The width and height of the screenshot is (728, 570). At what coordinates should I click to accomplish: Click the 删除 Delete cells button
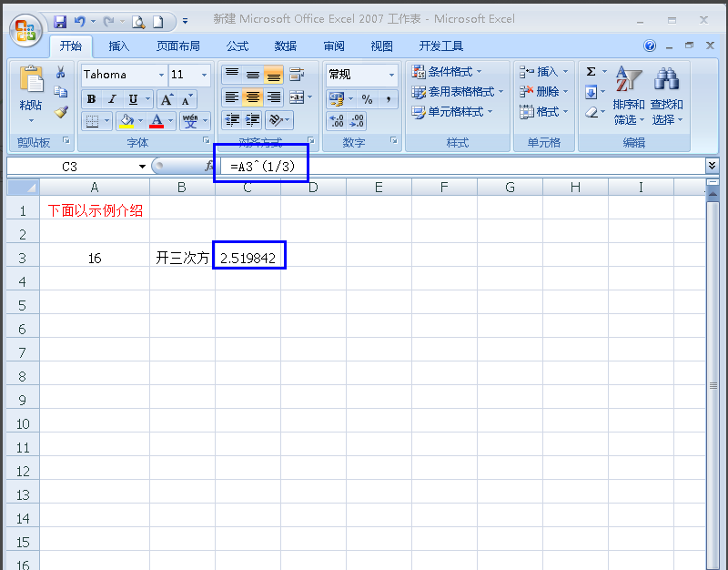pyautogui.click(x=543, y=92)
